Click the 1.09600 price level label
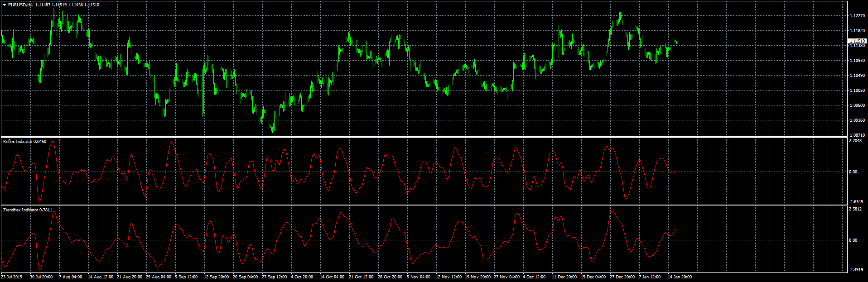Image resolution: width=868 pixels, height=282 pixels. point(858,105)
